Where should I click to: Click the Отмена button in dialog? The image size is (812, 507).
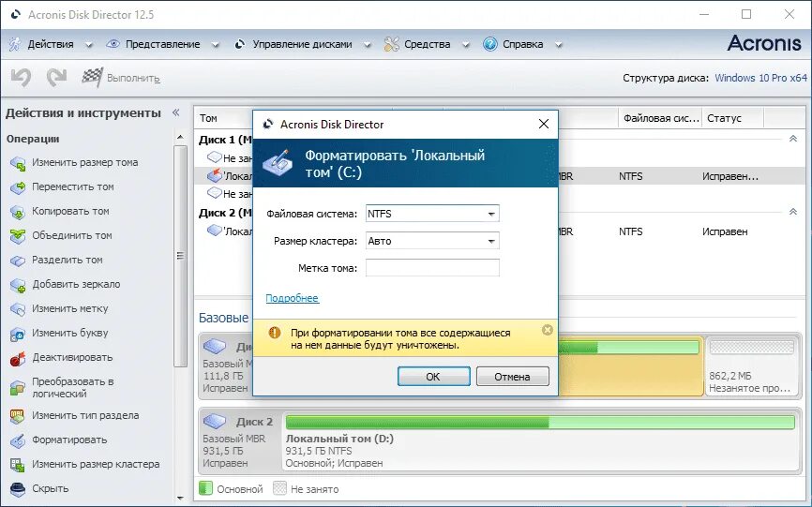(x=512, y=377)
